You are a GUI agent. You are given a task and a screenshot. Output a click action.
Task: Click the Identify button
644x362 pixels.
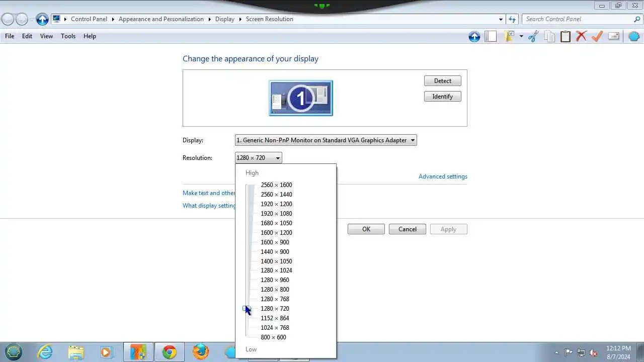coord(443,97)
